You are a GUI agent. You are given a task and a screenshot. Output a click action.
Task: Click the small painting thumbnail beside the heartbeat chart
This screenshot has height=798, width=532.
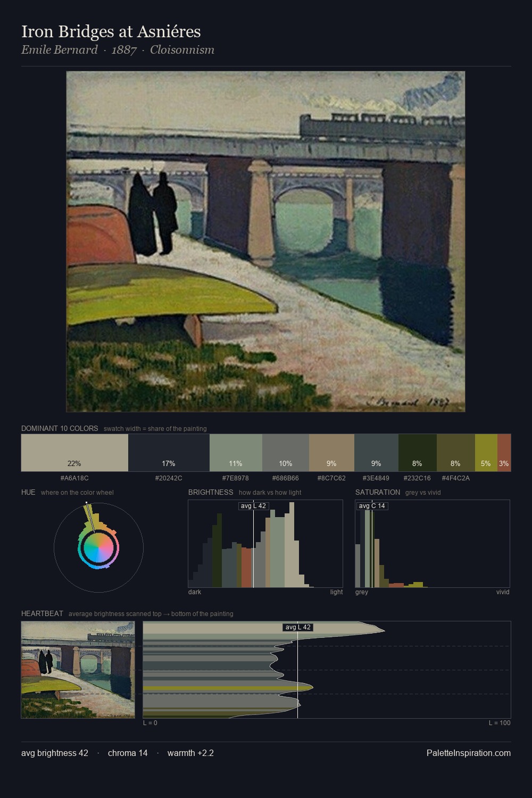(78, 670)
